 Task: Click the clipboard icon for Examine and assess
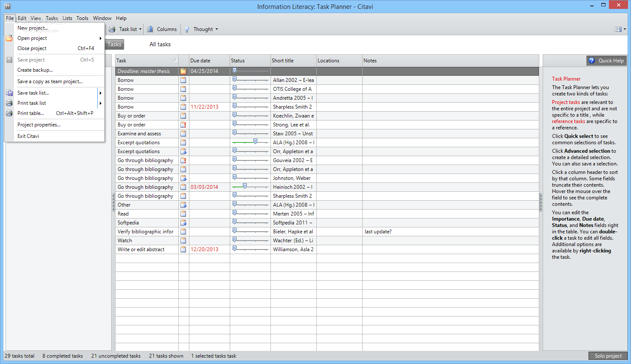[x=183, y=134]
